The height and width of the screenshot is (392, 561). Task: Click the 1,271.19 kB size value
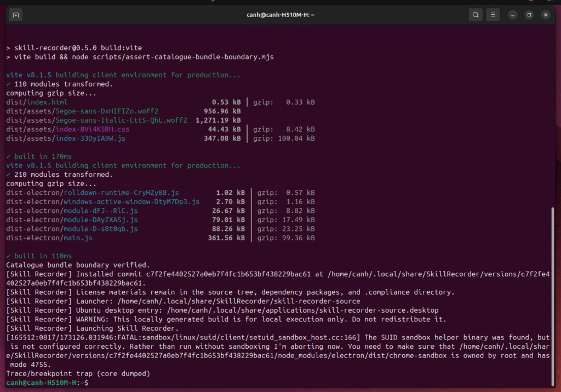click(x=218, y=120)
